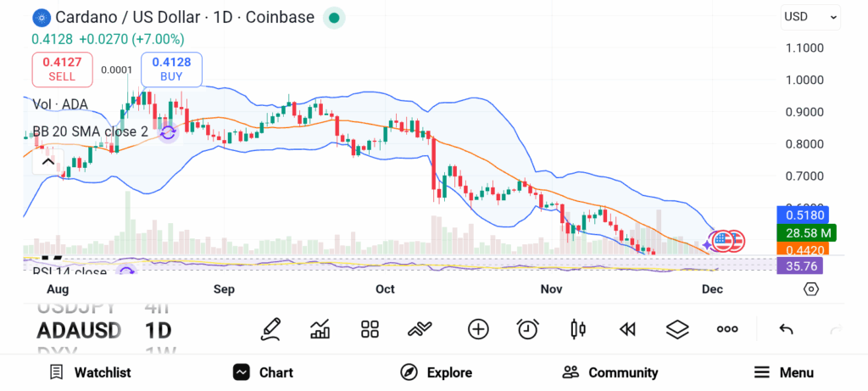This screenshot has width=868, height=391.
Task: Add a new alert with alarm clock icon
Action: click(528, 329)
